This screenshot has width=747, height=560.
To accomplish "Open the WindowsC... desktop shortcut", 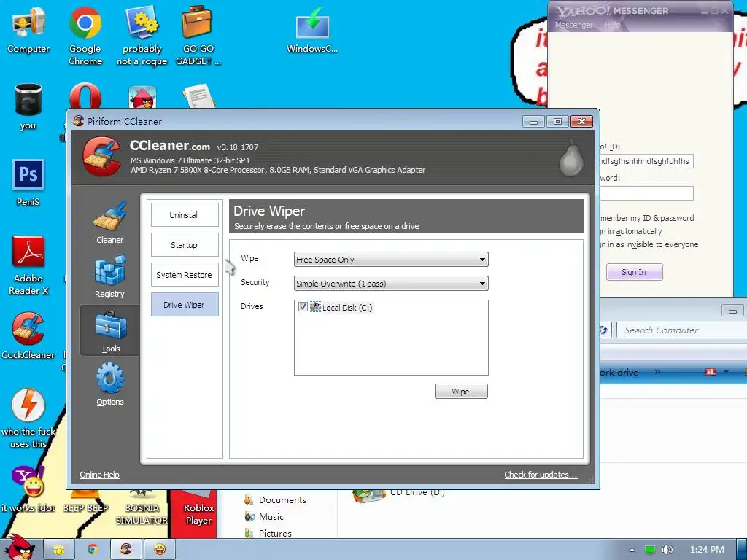I will [x=312, y=29].
